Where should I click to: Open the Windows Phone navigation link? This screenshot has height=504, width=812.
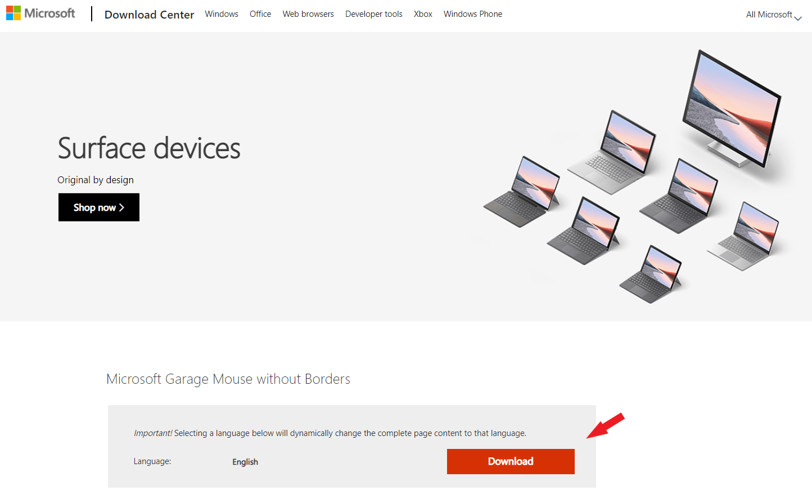pyautogui.click(x=473, y=14)
